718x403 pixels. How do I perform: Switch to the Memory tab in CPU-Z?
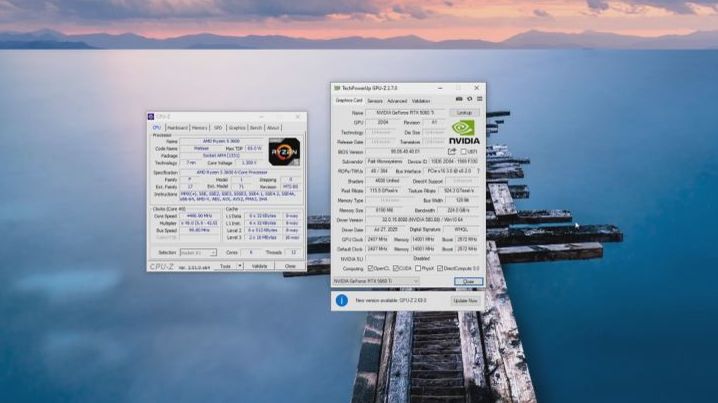pyautogui.click(x=200, y=128)
